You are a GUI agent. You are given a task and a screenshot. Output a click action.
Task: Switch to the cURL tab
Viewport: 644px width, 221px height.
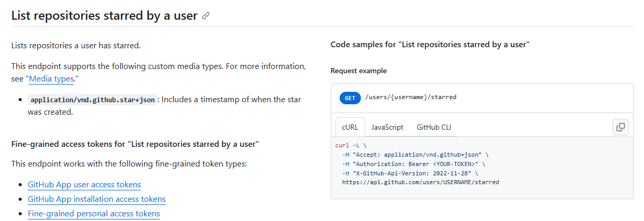[x=350, y=127]
